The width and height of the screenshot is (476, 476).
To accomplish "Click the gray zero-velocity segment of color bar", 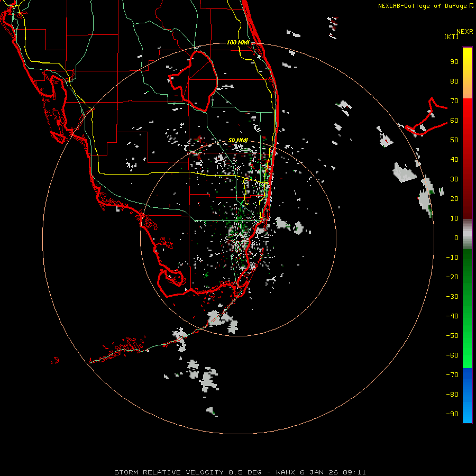I will coord(467,234).
